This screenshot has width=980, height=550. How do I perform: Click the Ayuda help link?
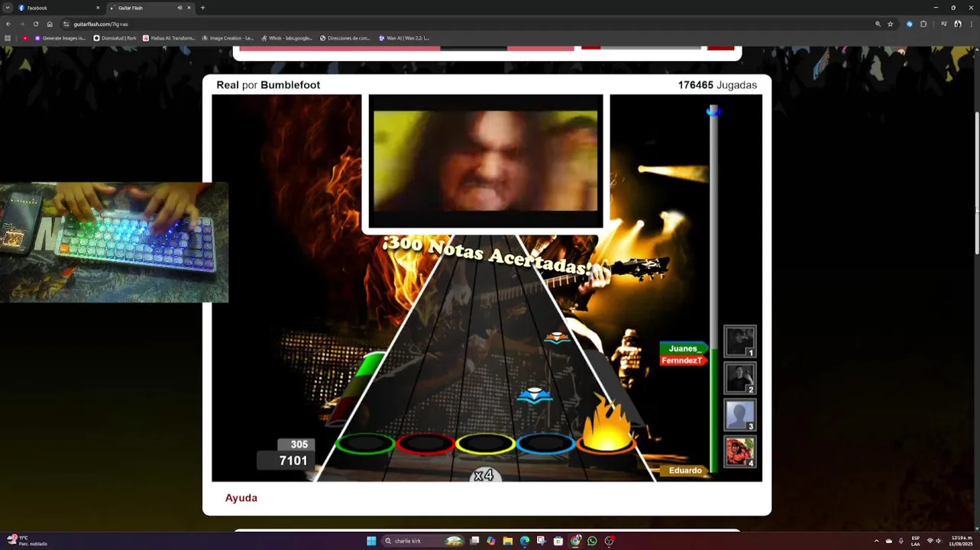tap(241, 498)
